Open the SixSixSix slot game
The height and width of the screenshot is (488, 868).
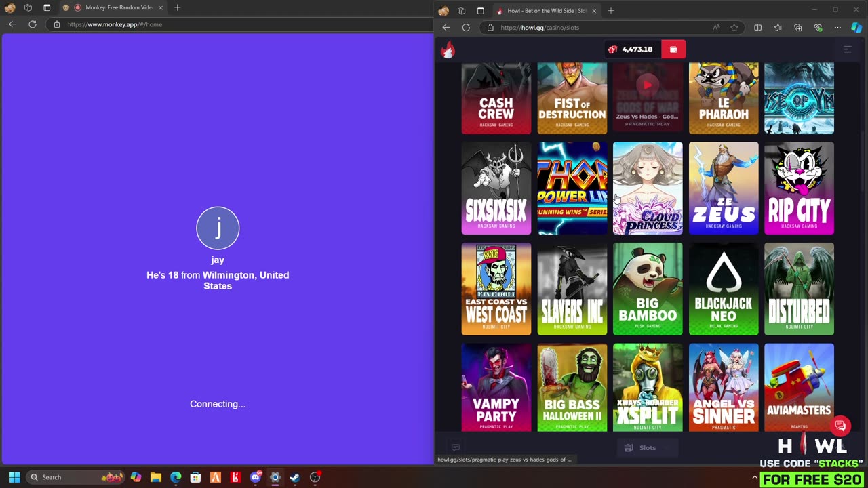click(496, 188)
